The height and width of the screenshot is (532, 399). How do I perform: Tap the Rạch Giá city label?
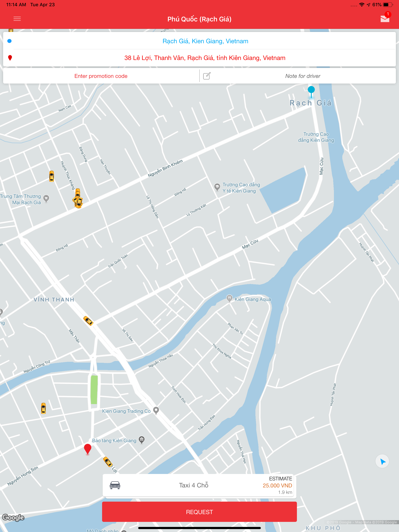311,103
